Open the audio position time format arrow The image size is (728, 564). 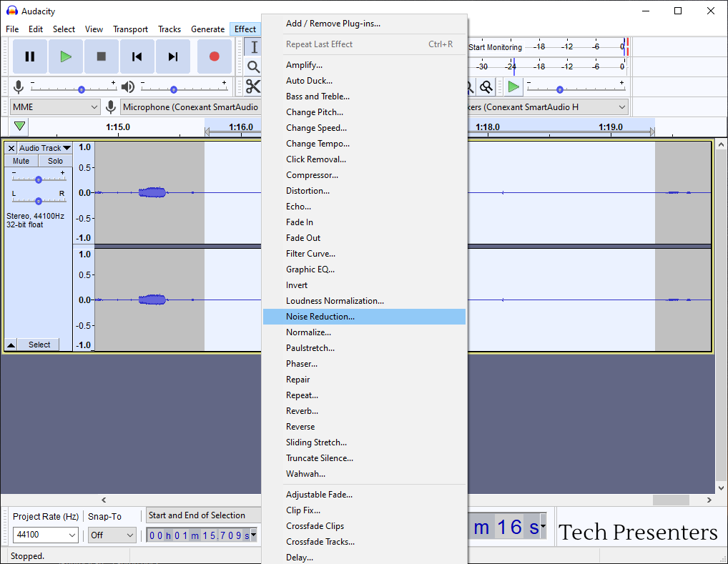point(543,527)
